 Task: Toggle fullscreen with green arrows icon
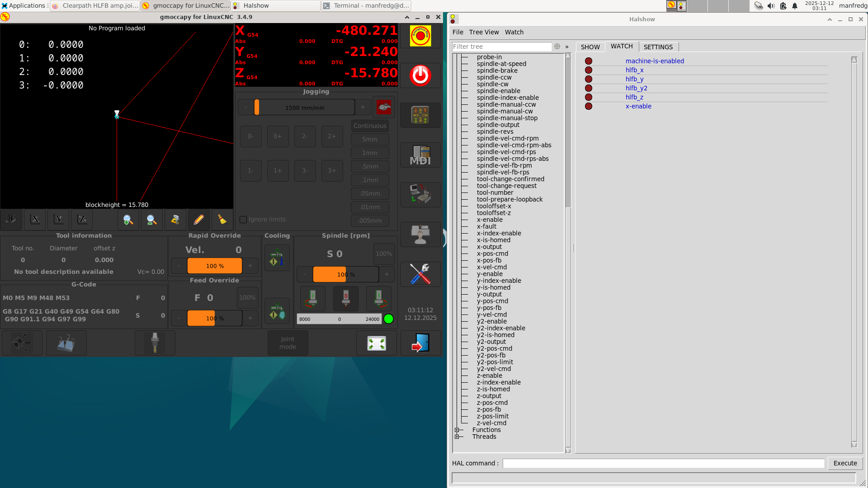(376, 343)
